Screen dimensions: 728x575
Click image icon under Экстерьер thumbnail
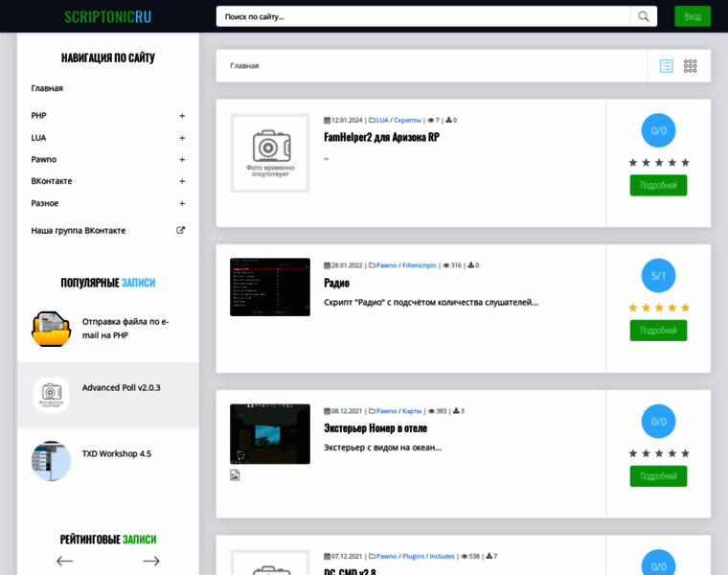coord(235,475)
